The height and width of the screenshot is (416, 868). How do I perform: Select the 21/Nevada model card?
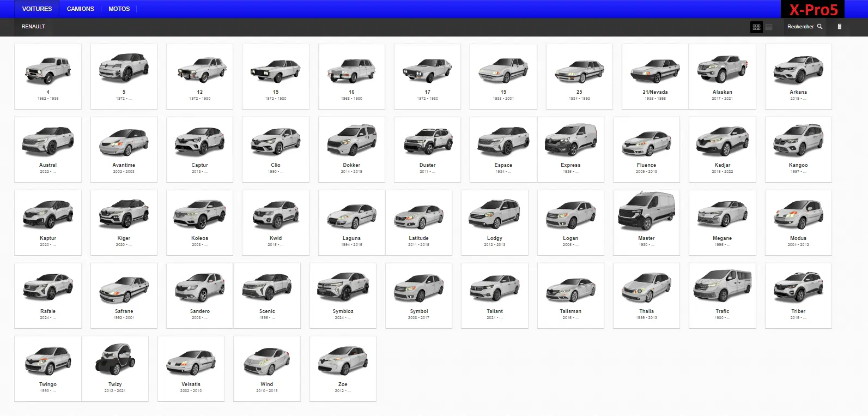[x=655, y=76]
